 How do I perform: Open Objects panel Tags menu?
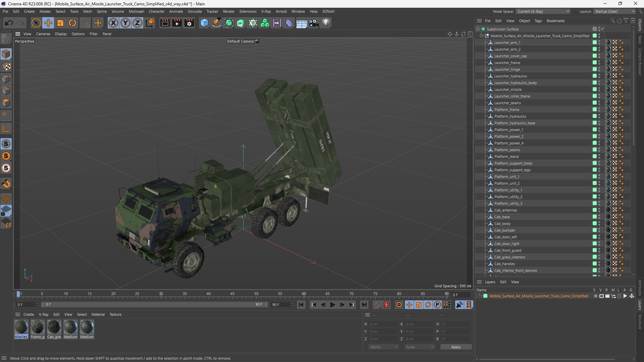point(538,21)
